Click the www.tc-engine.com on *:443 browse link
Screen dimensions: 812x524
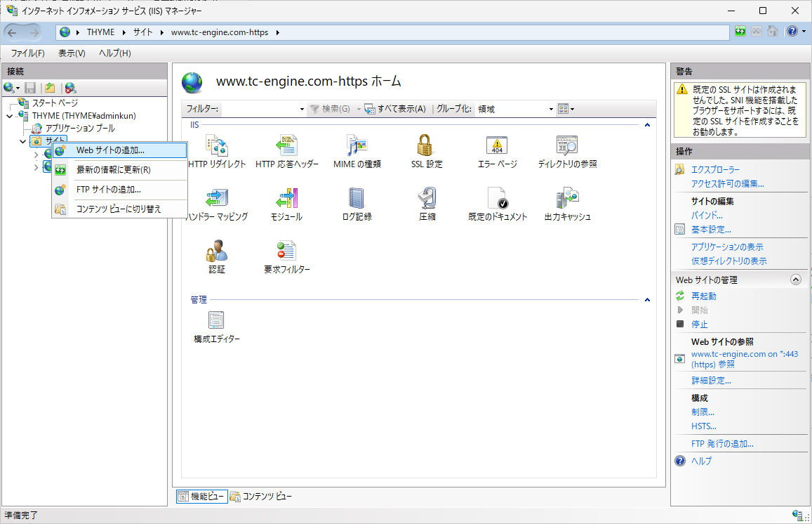[x=744, y=359]
